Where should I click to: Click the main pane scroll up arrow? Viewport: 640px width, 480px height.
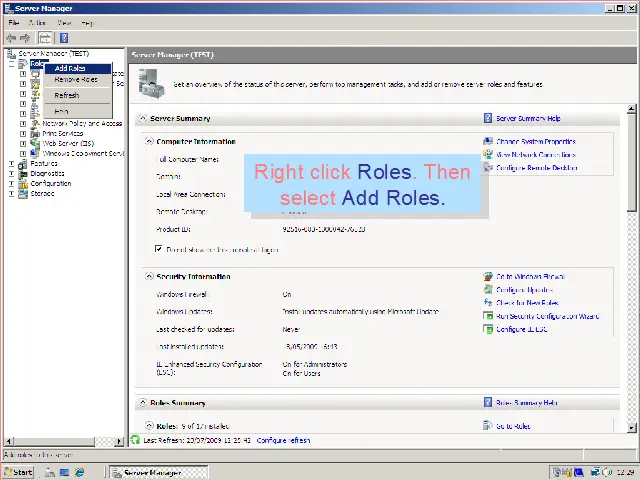point(631,109)
